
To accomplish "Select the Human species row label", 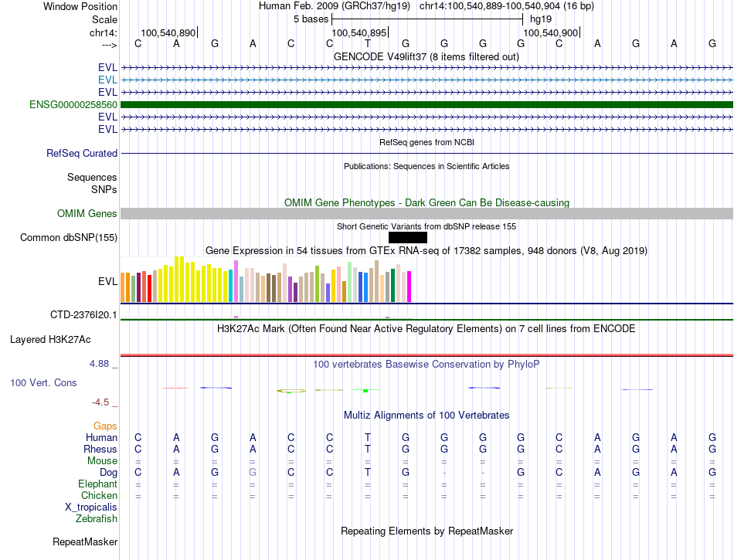I will coord(101,437).
